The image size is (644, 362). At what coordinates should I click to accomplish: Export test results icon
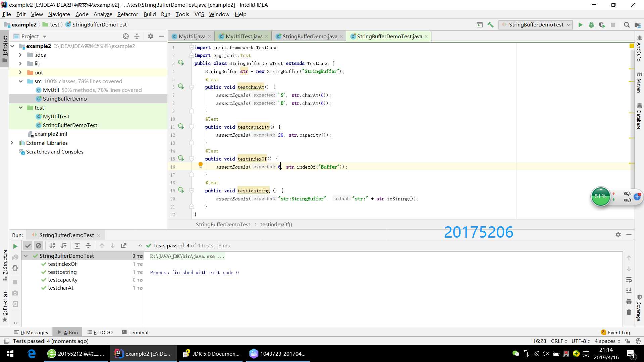(124, 246)
